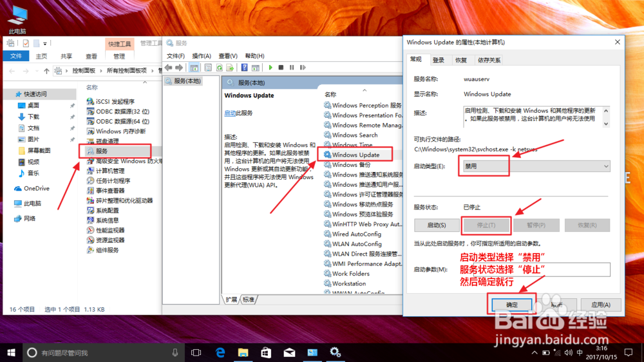
Task: Open the 查看 tab in Explorer ribbon
Action: point(91,56)
